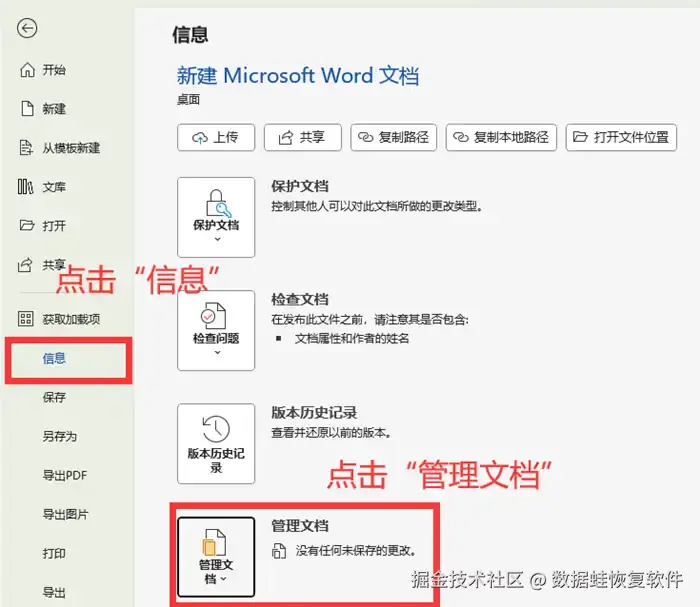Click the lock icon in 保护文档 button
Image resolution: width=700 pixels, height=607 pixels.
(218, 203)
